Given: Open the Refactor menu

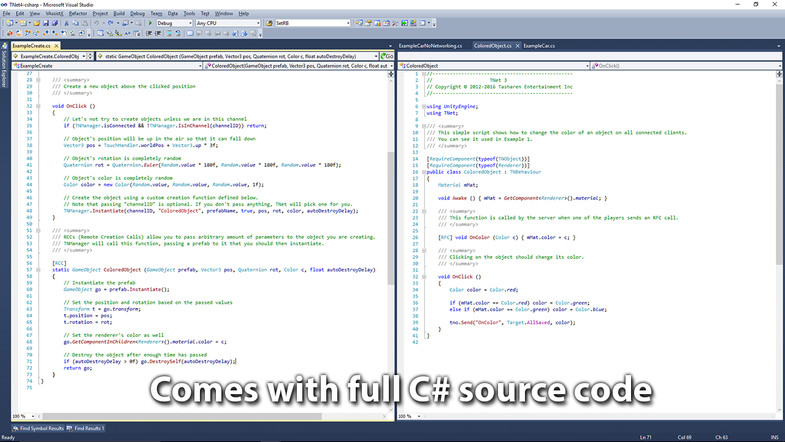Looking at the screenshot, I should [78, 14].
